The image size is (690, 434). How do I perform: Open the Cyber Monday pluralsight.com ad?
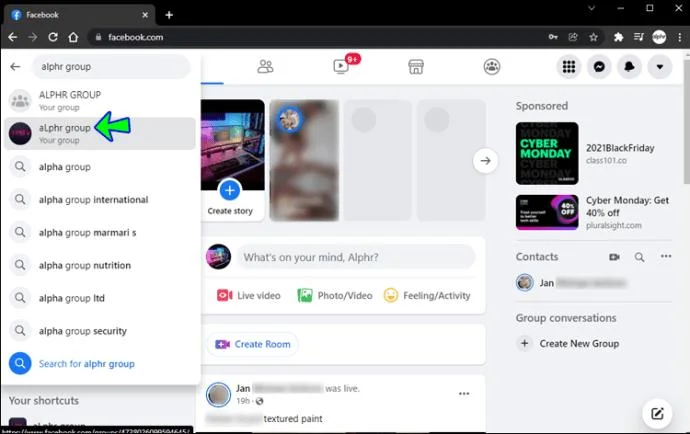[593, 213]
